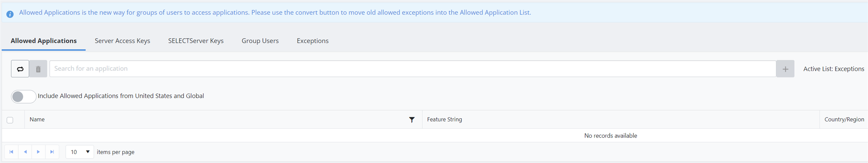Select the Allowed Applications tab

[44, 41]
